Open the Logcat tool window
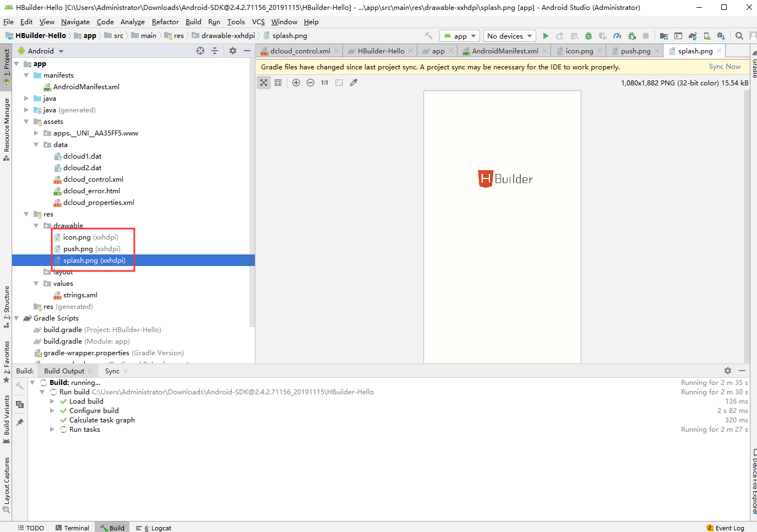The image size is (757, 532). point(154,528)
